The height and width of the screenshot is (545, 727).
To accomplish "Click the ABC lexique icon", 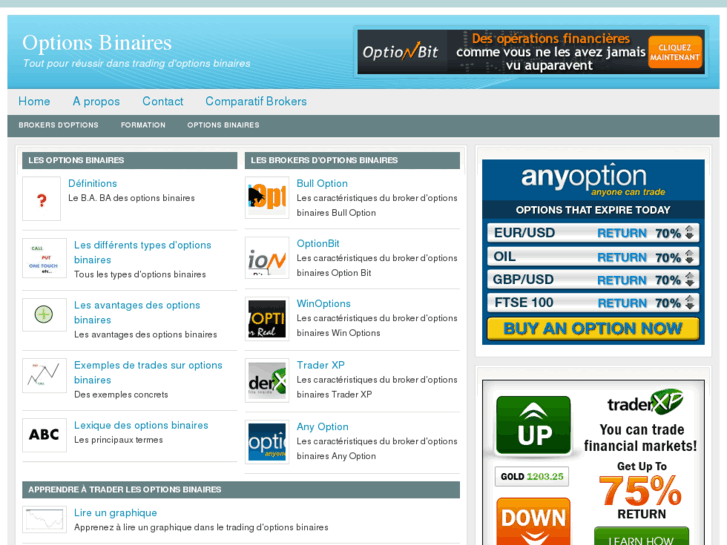I will pyautogui.click(x=44, y=435).
